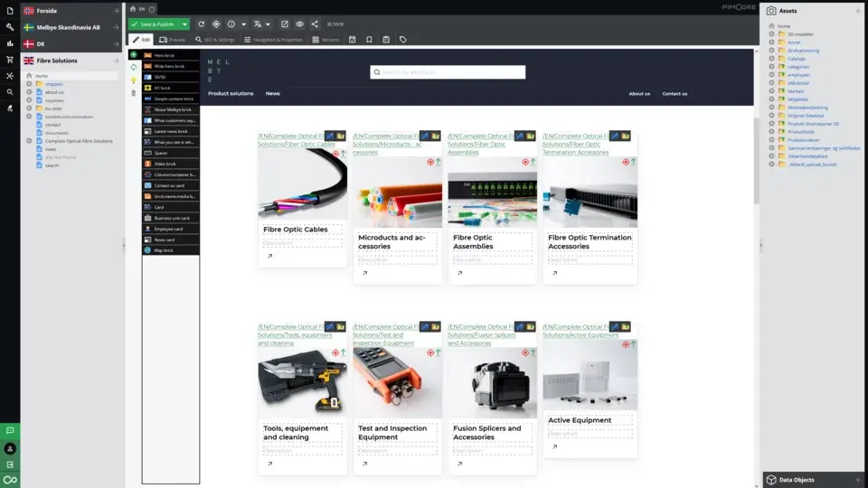This screenshot has width=868, height=488.
Task: Click the reload icon in the toolbar
Action: click(x=202, y=24)
